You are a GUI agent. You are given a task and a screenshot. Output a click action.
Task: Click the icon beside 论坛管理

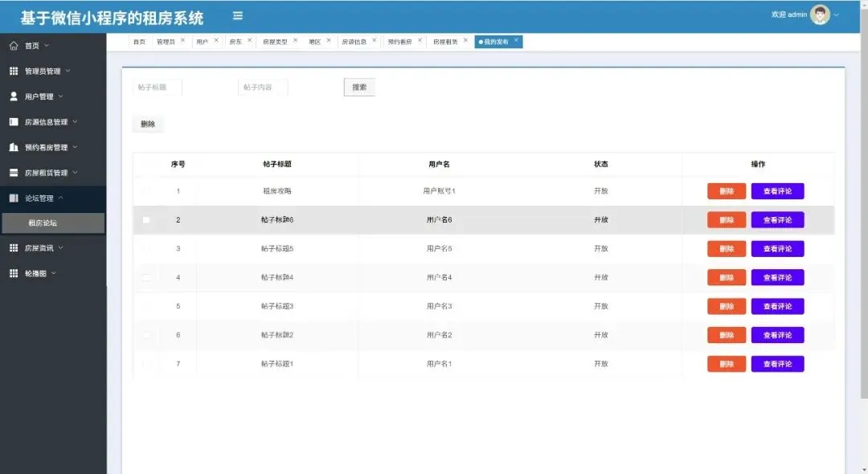(14, 198)
